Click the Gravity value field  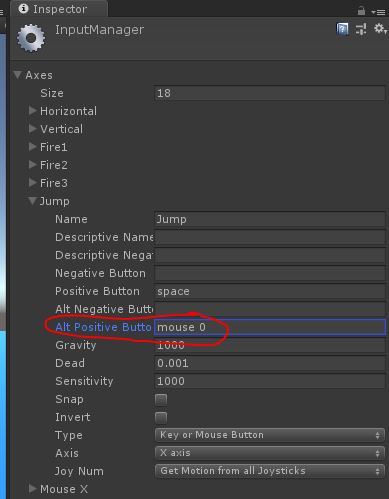pos(270,345)
